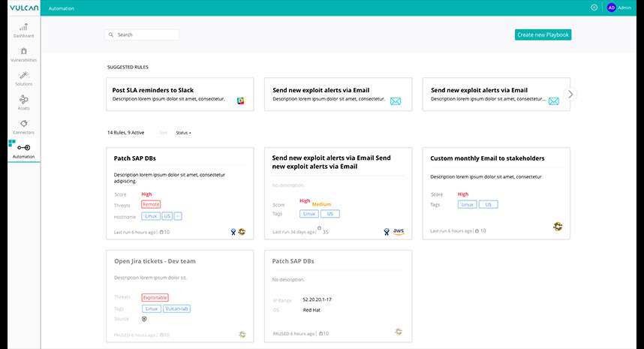Open the Status sort dropdown
This screenshot has width=644, height=349.
pos(184,133)
